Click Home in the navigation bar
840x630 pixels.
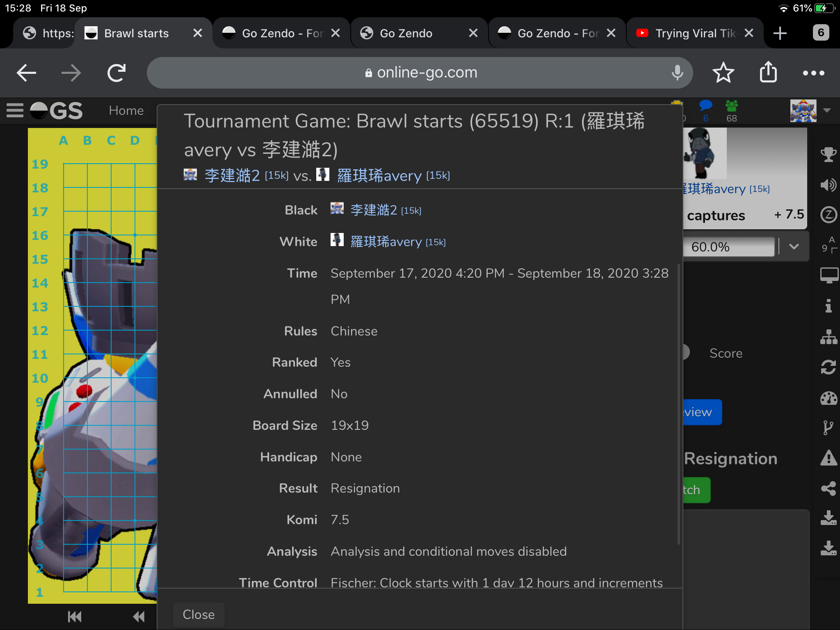(x=126, y=111)
